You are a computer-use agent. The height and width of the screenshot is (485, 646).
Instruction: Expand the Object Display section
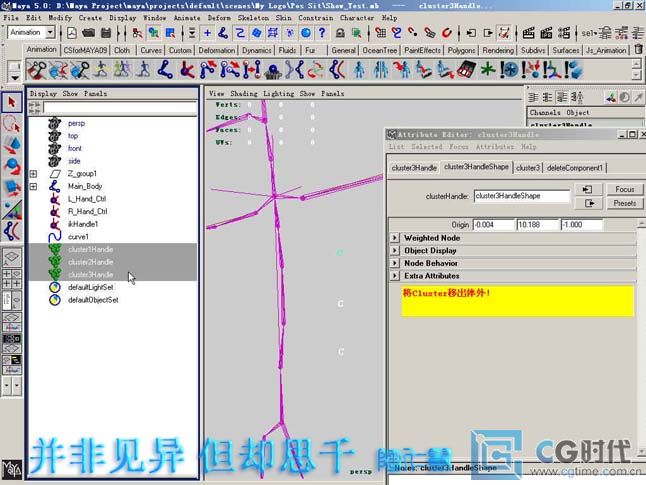click(x=395, y=251)
